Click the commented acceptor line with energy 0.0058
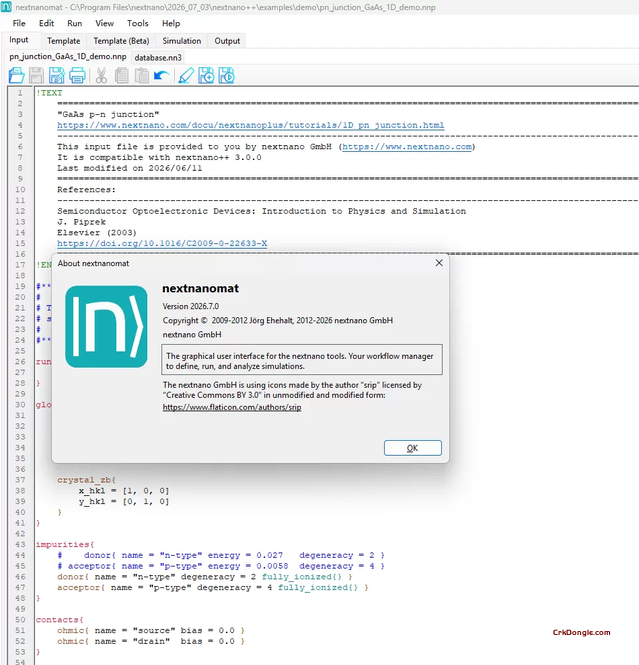Viewport: 639px width, 665px height. pyautogui.click(x=221, y=566)
